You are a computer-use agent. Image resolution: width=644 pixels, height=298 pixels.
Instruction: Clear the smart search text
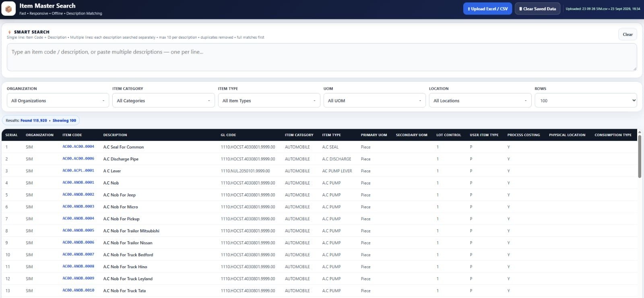[627, 35]
